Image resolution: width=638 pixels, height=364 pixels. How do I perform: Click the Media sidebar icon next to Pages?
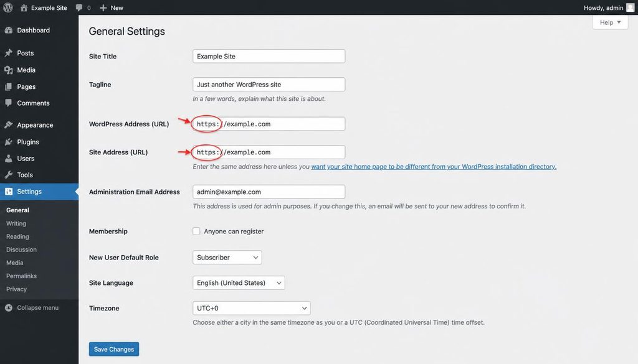tap(9, 70)
